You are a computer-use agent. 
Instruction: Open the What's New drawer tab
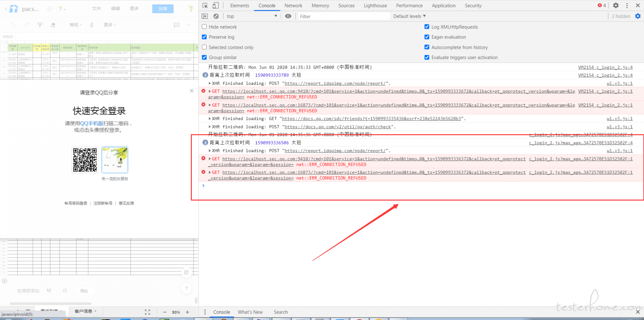tap(250, 312)
